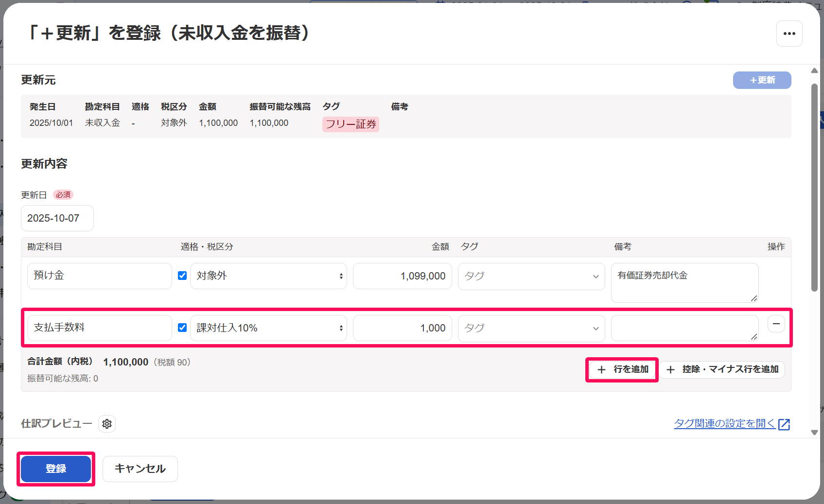Screen dimensions: 824x504
Task: Click the 更新日 date field 2025-10-07
Action: [x=57, y=218]
